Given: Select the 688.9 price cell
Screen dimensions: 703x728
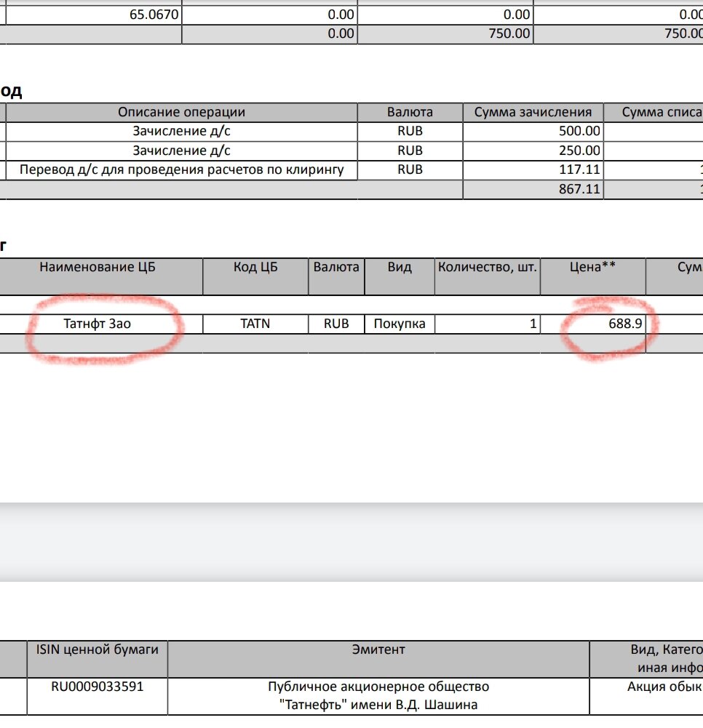Looking at the screenshot, I should click(593, 324).
